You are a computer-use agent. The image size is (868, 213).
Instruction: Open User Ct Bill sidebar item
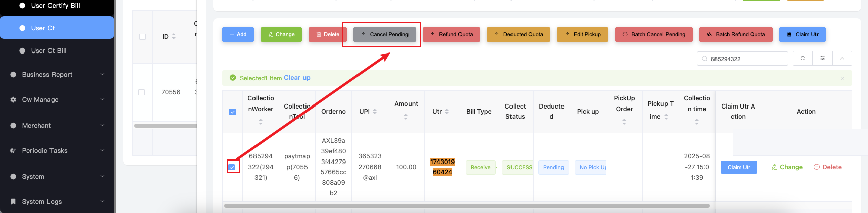point(48,51)
